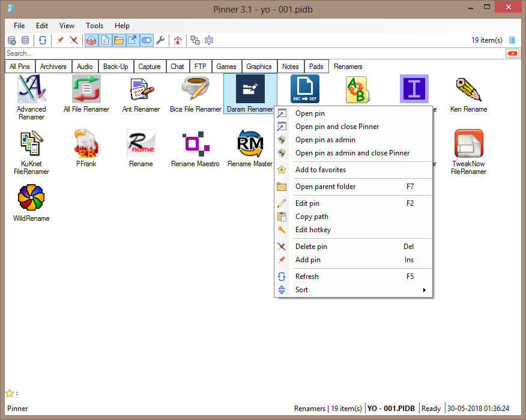Expand the Sort submenu
The image size is (526, 420).
[x=353, y=290]
